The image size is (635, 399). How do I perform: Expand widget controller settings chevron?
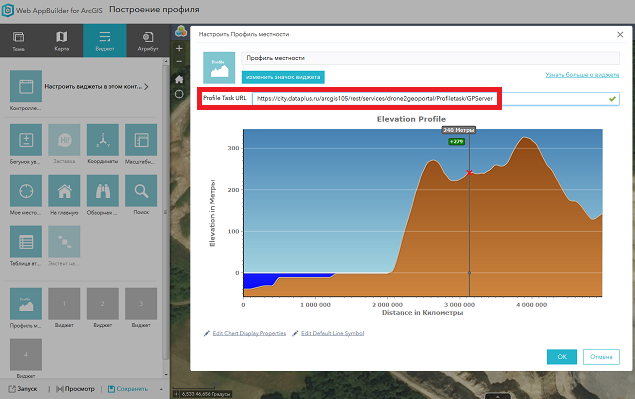[146, 87]
